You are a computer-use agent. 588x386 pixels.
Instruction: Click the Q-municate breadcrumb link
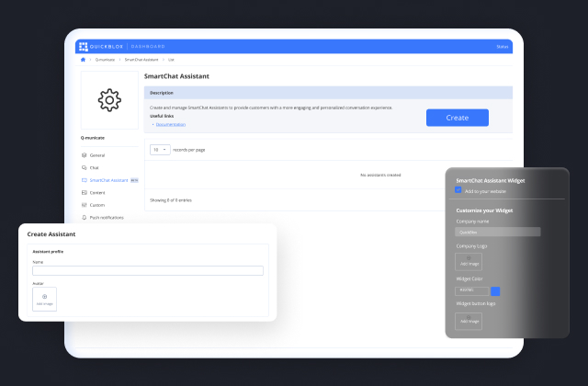[x=105, y=60]
